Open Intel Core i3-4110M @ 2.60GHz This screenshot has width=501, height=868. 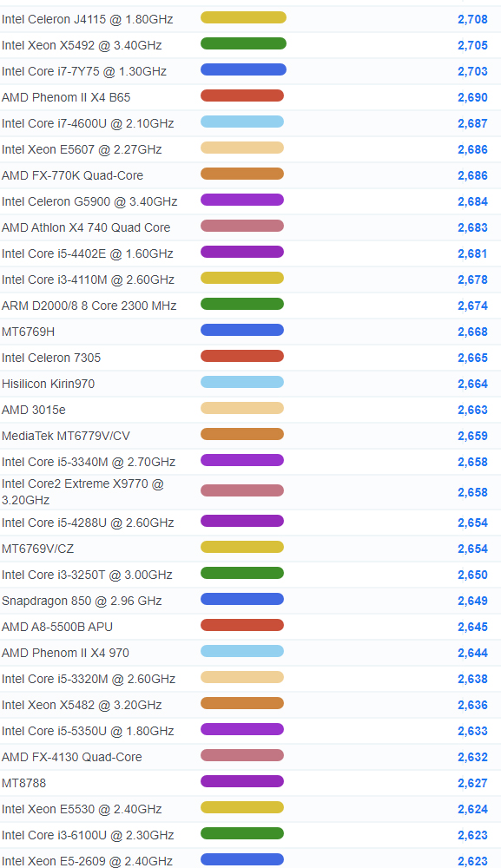88,279
